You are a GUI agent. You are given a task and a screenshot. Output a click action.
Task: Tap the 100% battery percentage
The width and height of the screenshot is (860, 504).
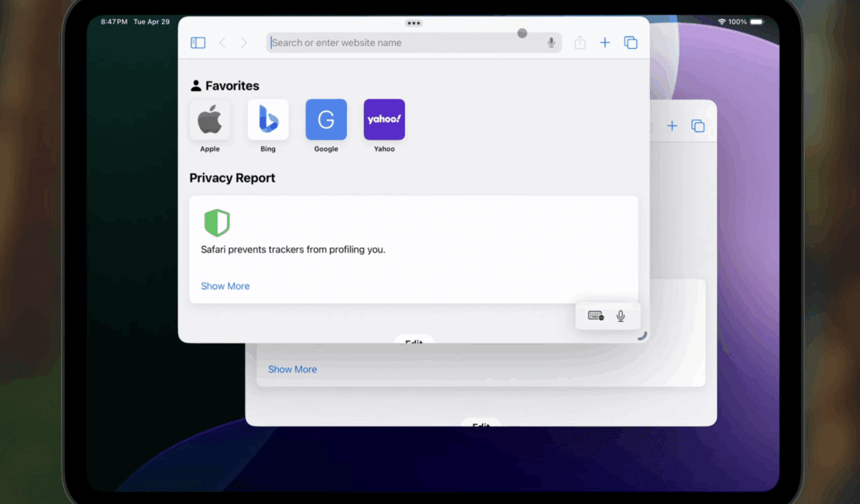(737, 22)
